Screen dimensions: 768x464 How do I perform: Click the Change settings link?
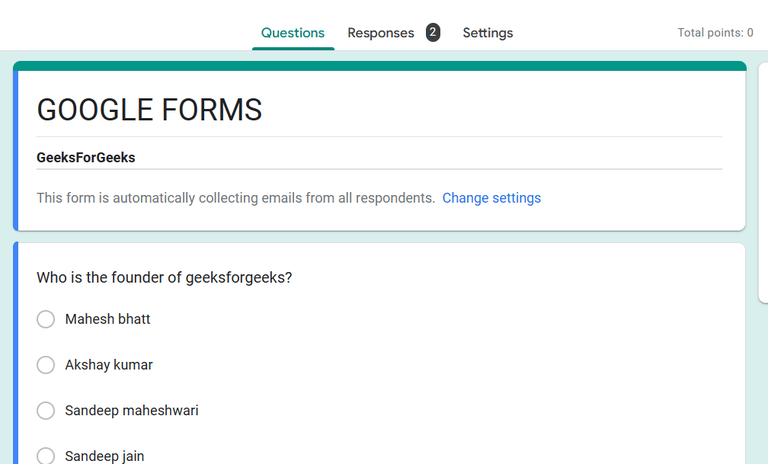(x=491, y=198)
